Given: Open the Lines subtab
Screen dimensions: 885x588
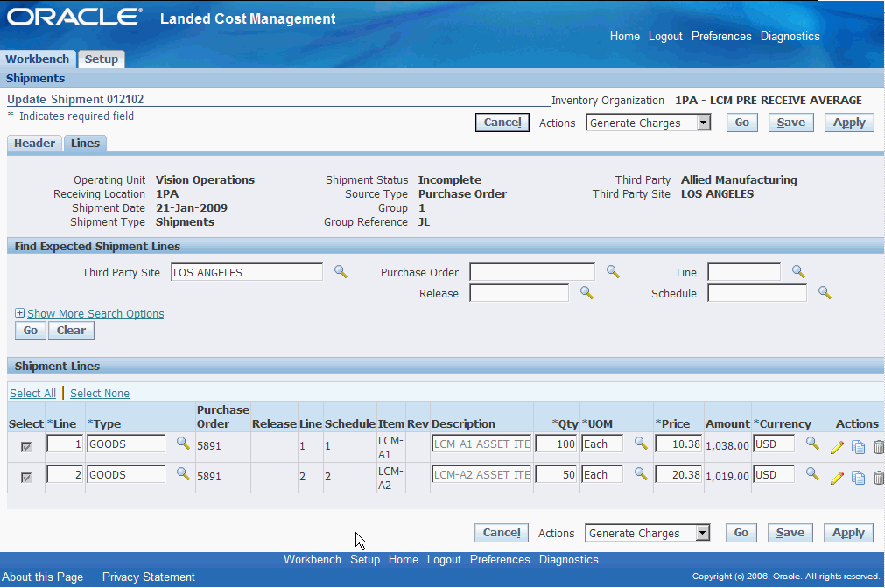Looking at the screenshot, I should point(85,143).
